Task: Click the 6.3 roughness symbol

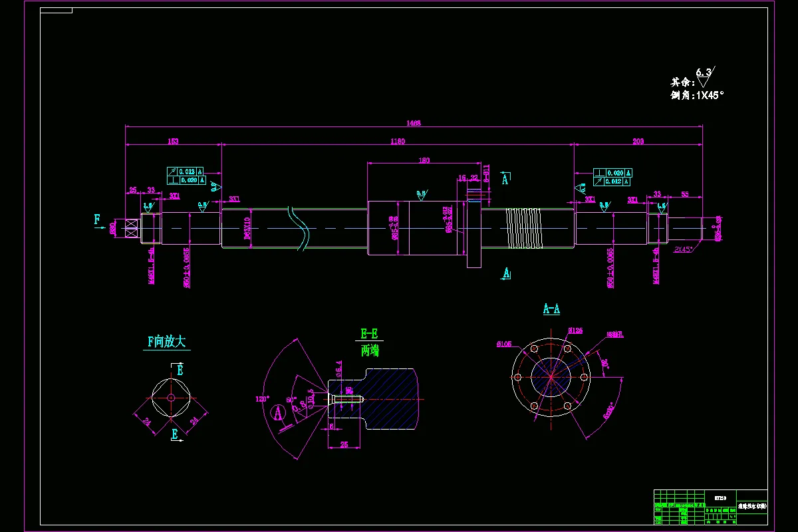Action: pyautogui.click(x=705, y=78)
